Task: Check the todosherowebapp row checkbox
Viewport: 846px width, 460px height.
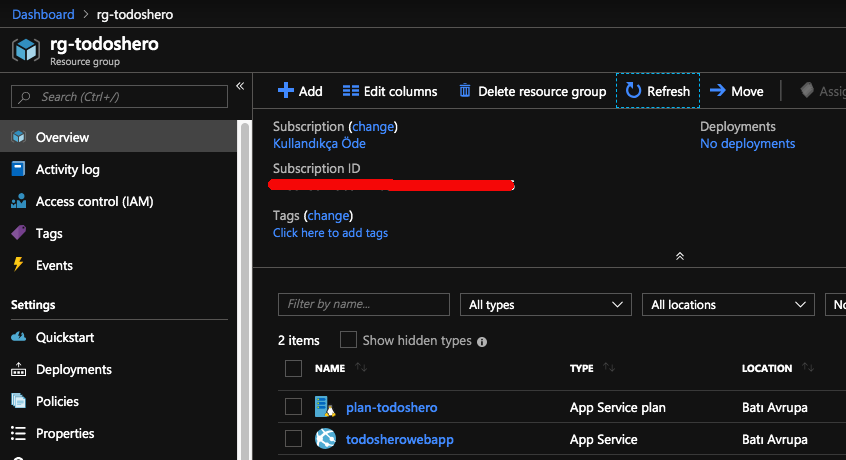Action: click(293, 438)
